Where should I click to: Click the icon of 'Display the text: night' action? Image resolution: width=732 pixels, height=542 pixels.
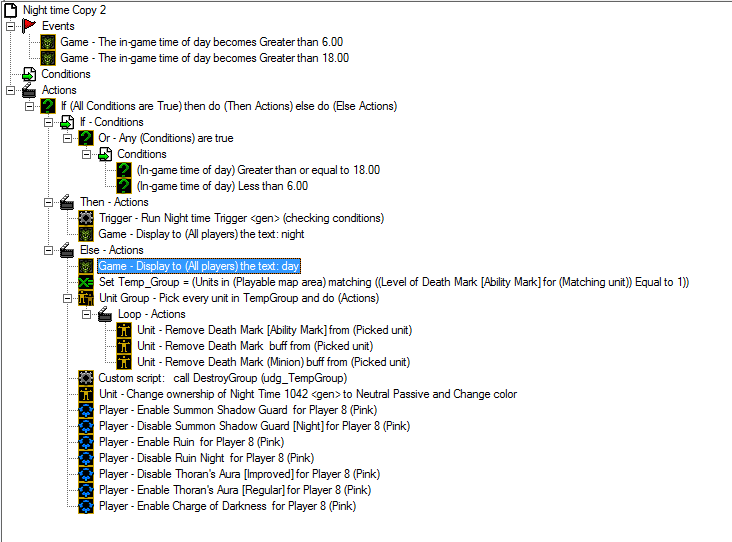86,234
